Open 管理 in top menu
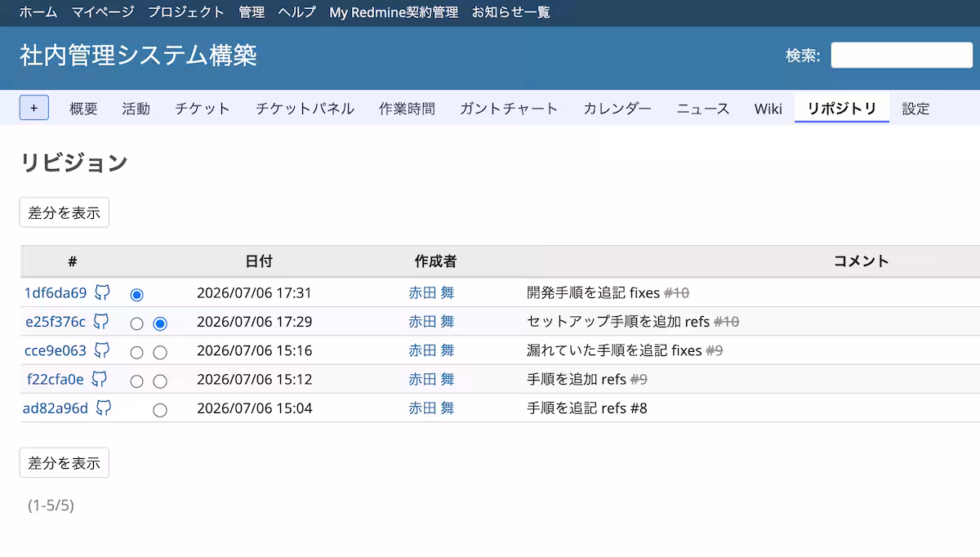Viewport: 980px width, 557px height. 252,12
